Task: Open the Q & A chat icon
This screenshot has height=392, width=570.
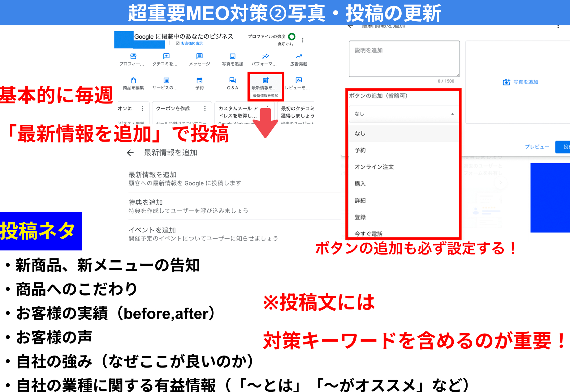Action: coord(232,80)
